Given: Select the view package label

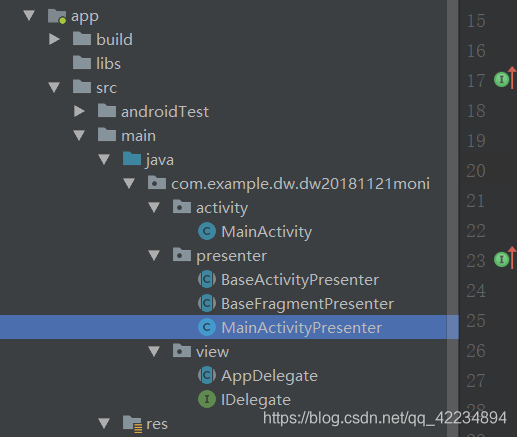Looking at the screenshot, I should tap(212, 352).
